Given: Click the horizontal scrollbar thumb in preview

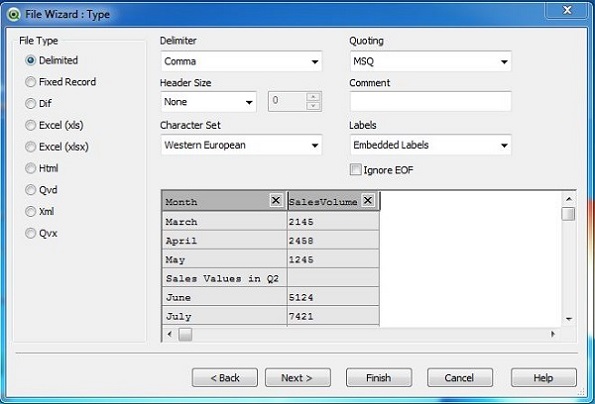Looking at the screenshot, I should (185, 334).
